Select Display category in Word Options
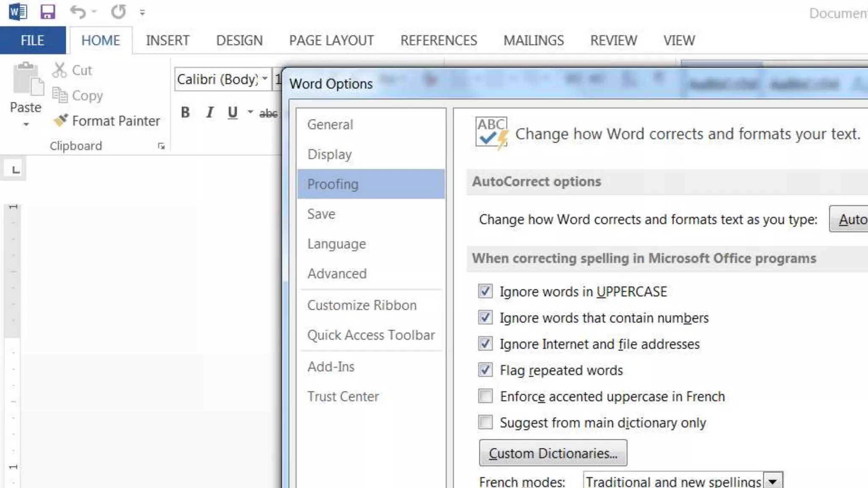The width and height of the screenshot is (868, 488). click(371, 154)
